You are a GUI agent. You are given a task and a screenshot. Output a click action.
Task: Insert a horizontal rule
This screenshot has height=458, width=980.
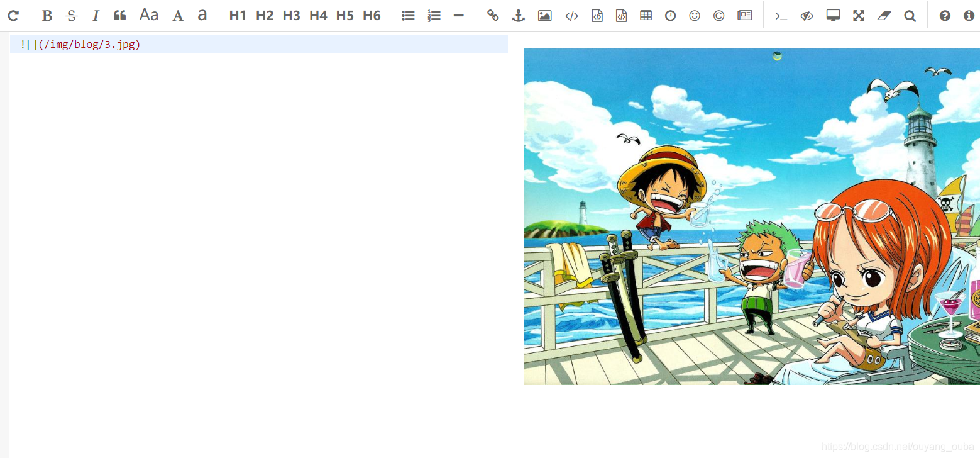point(459,16)
